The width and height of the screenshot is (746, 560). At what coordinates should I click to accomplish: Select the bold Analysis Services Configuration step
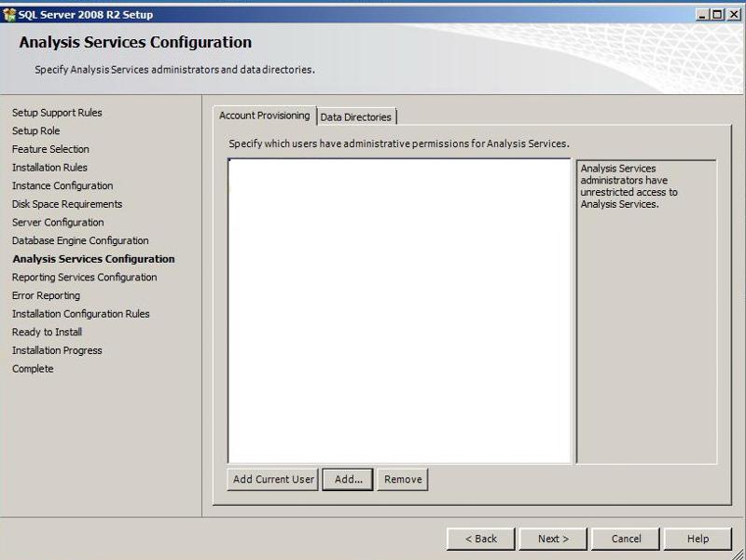[x=94, y=259]
